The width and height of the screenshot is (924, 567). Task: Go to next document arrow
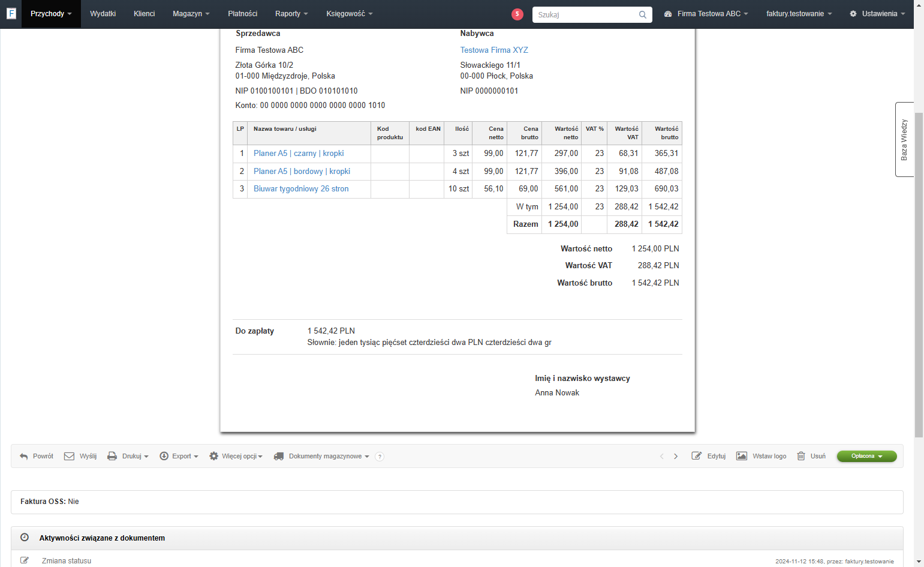[676, 457]
